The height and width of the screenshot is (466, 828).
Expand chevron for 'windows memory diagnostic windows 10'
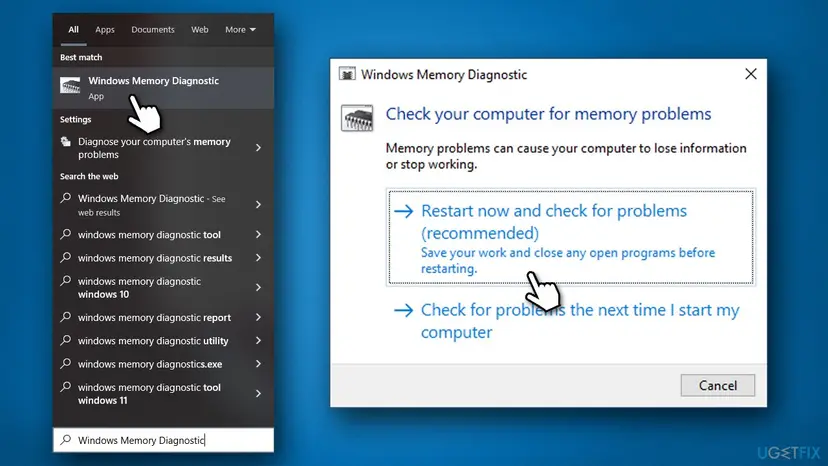pos(258,287)
